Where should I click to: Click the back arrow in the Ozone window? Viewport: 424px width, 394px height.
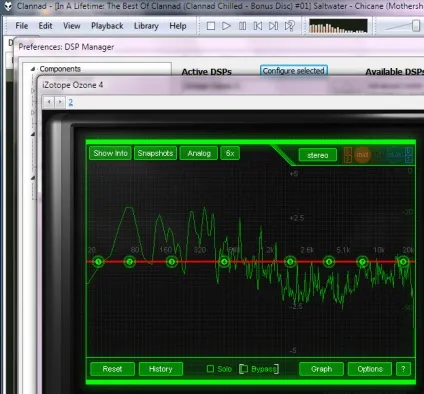[49, 102]
